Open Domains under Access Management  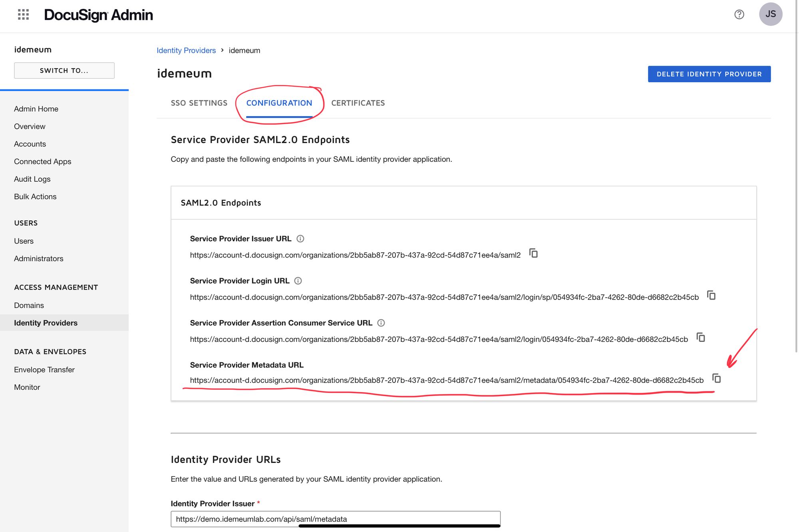click(x=29, y=305)
